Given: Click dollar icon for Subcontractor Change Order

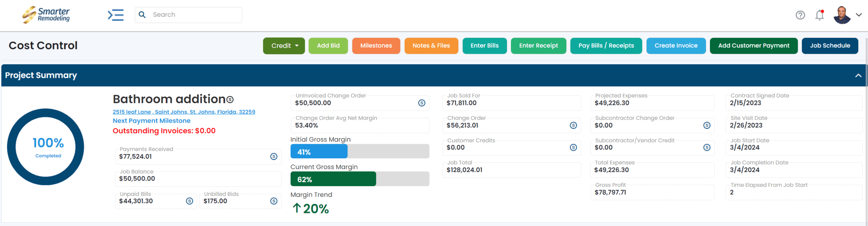Looking at the screenshot, I should 707,125.
